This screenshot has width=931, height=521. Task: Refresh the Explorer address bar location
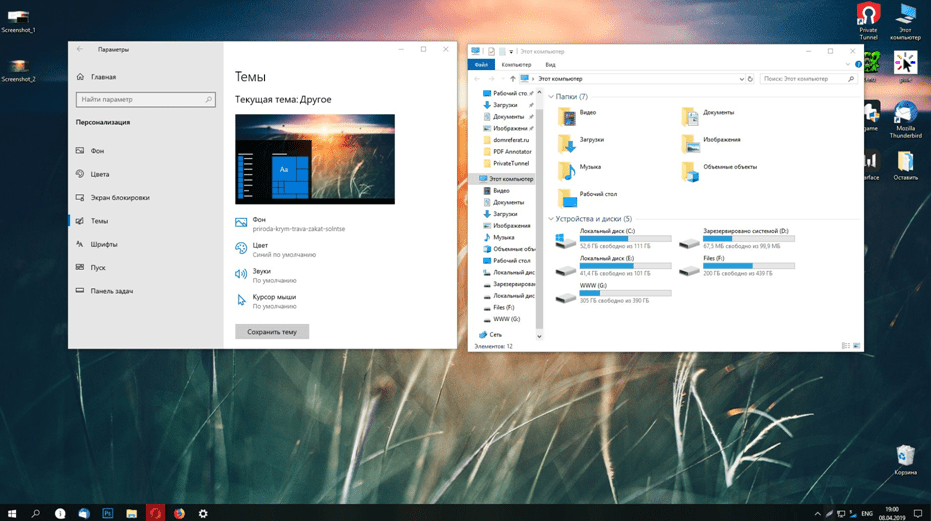pos(750,79)
